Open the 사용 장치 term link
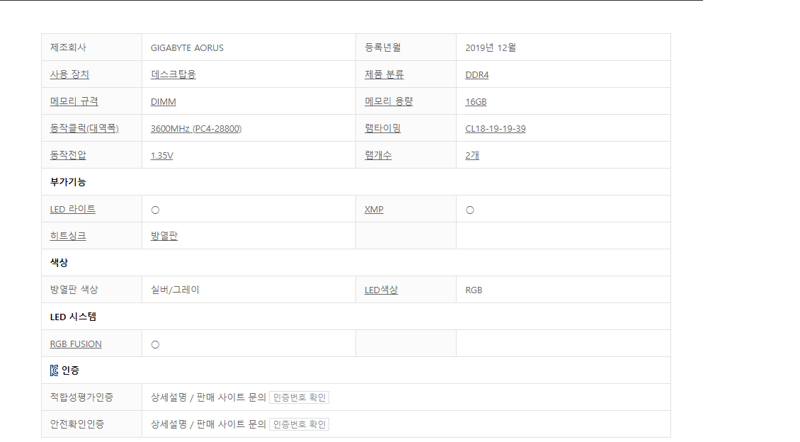This screenshot has width=800, height=442. click(69, 75)
